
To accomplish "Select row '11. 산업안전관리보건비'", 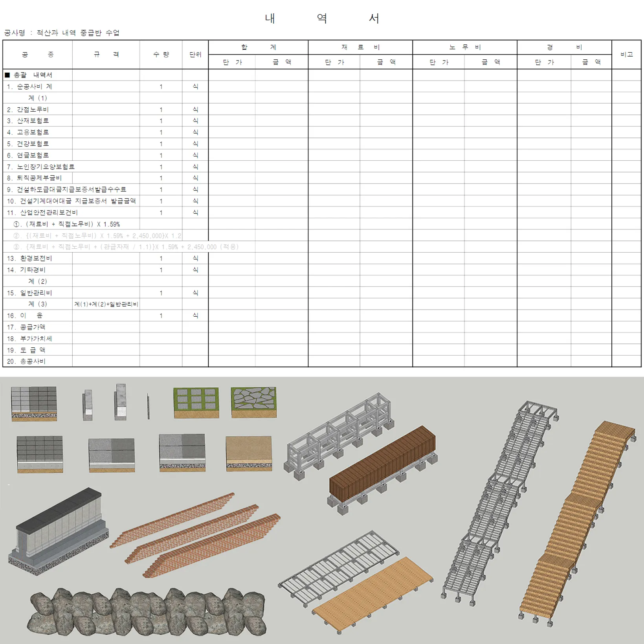I will pyautogui.click(x=322, y=213).
